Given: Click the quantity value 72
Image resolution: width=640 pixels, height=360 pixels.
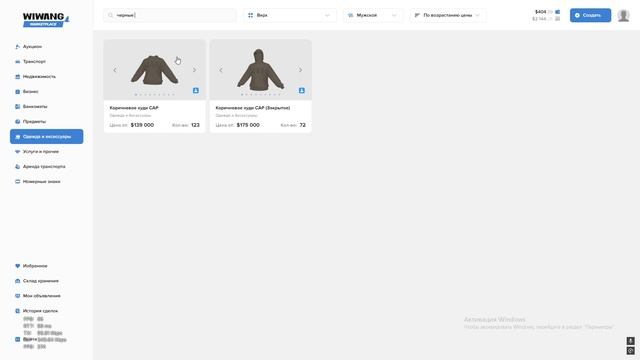Looking at the screenshot, I should click(302, 125).
